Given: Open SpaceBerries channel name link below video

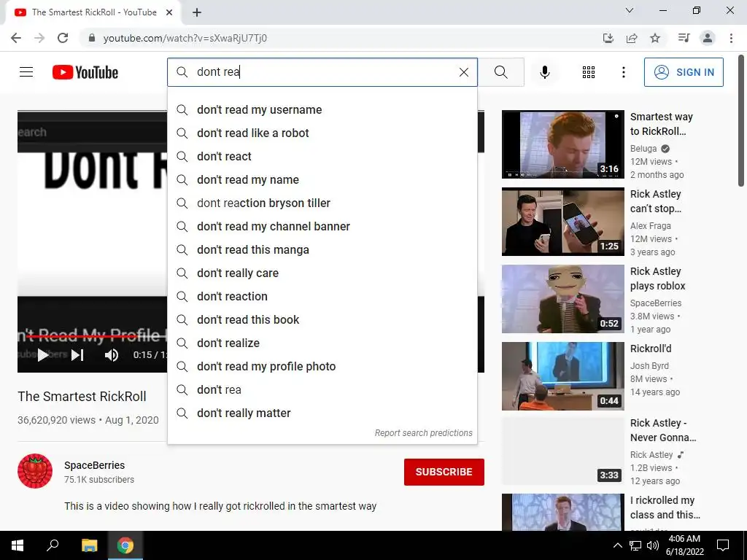Looking at the screenshot, I should 94,465.
